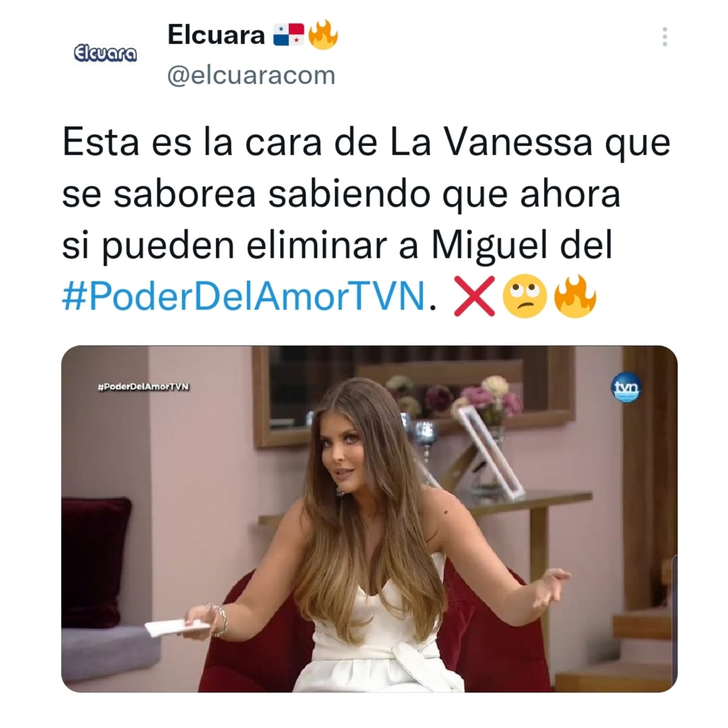Click the rolling eyes emoji

[x=524, y=296]
